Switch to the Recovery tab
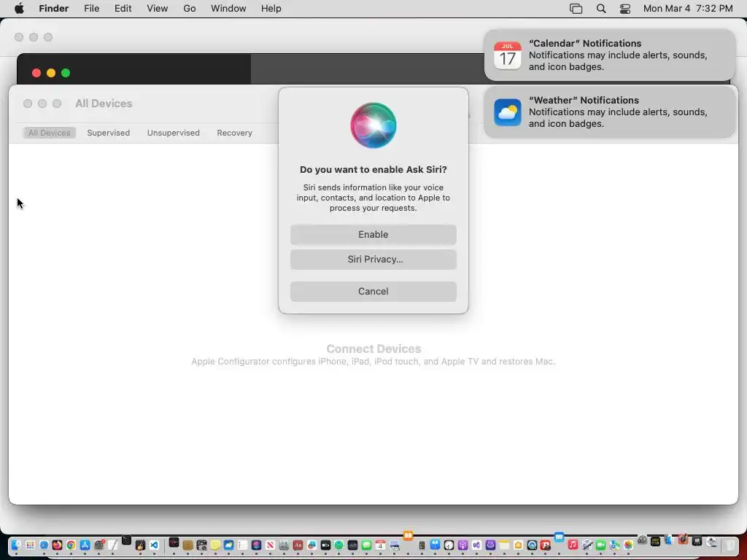Viewport: 747px width, 560px height. [234, 133]
